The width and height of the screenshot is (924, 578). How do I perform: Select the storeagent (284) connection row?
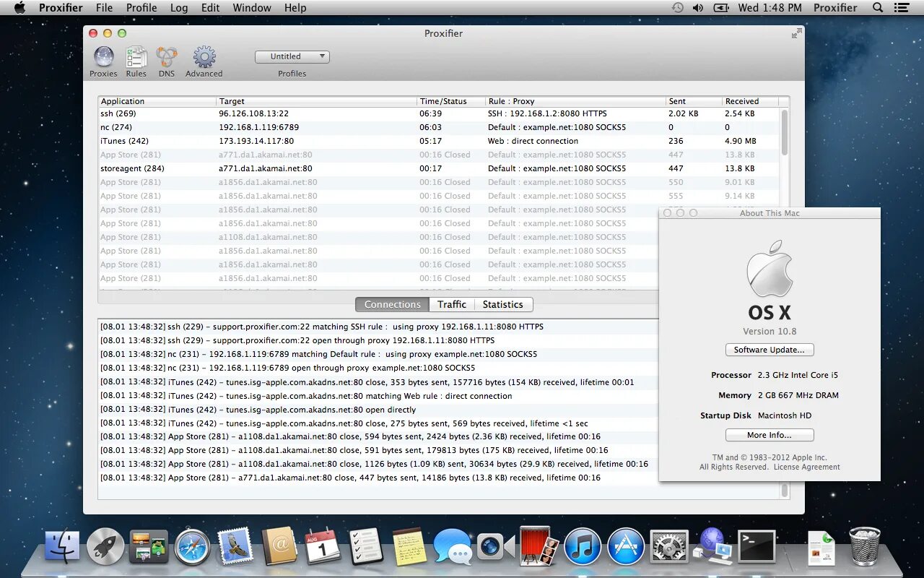(439, 168)
